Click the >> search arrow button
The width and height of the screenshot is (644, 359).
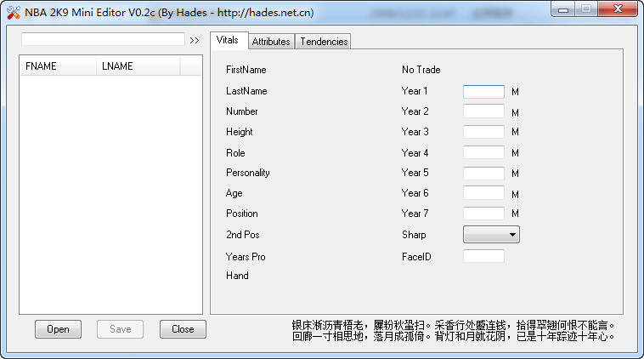(195, 40)
